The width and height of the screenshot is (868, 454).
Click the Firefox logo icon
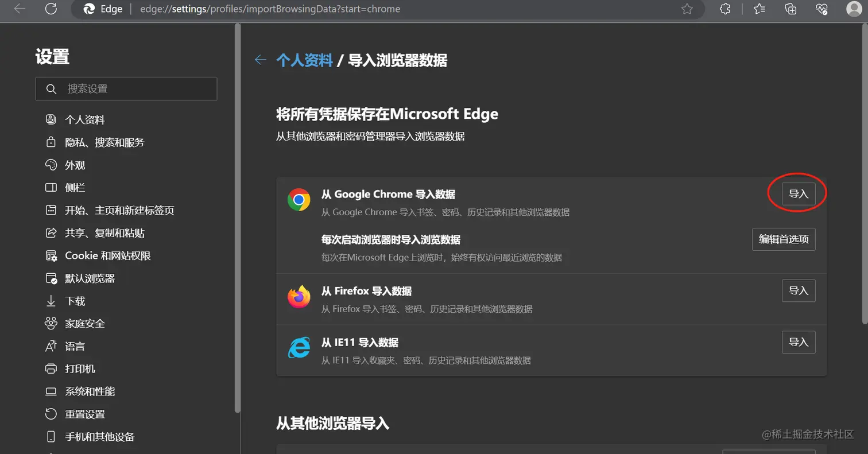point(299,297)
